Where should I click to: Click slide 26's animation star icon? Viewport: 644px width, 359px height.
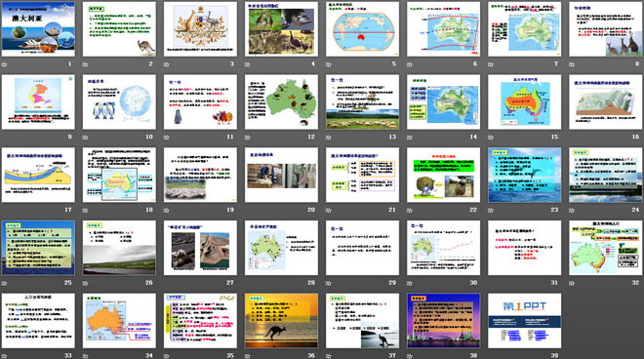pos(86,283)
